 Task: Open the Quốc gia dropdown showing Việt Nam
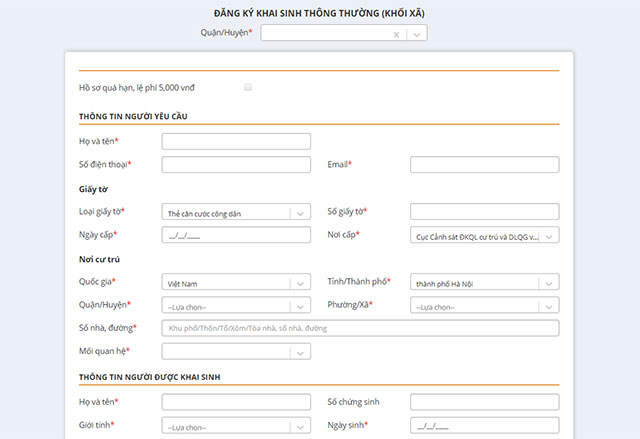click(236, 283)
